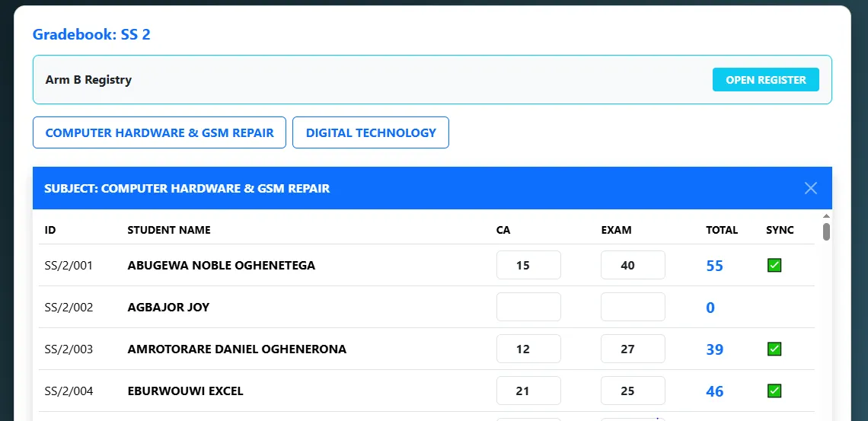868x421 pixels.
Task: Click sync checkmark for Amrotorare Daniel Oghenerona
Action: [774, 349]
